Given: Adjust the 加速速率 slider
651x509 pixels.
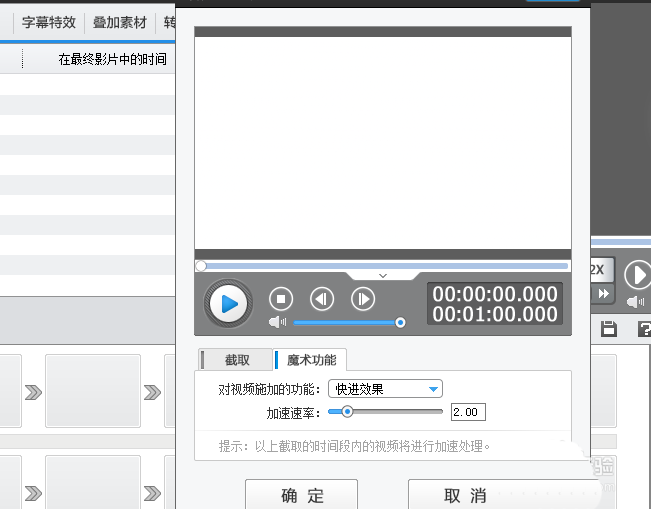Looking at the screenshot, I should [x=385, y=411].
